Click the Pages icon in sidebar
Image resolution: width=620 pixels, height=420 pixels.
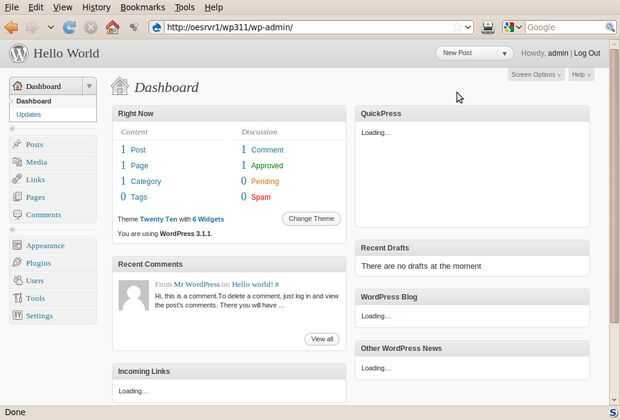[x=17, y=197]
